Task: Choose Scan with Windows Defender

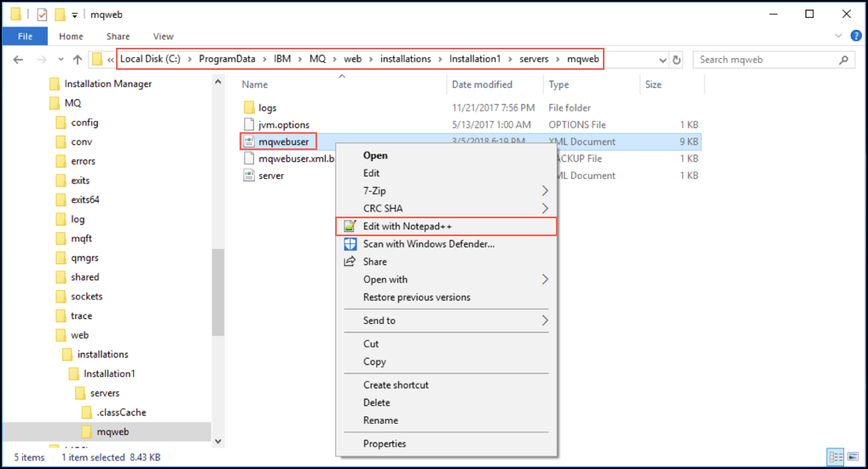Action: click(446, 244)
